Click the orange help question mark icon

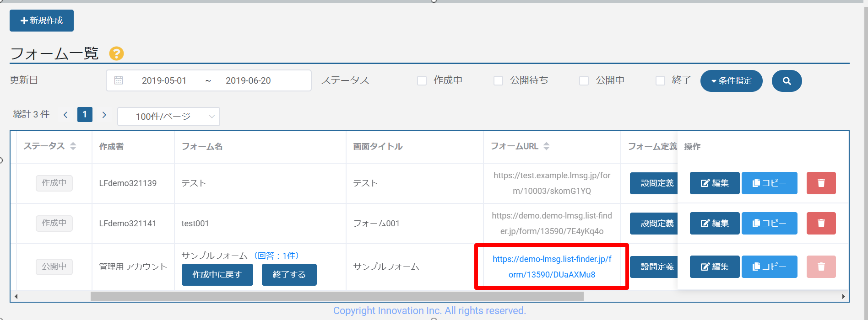[116, 53]
